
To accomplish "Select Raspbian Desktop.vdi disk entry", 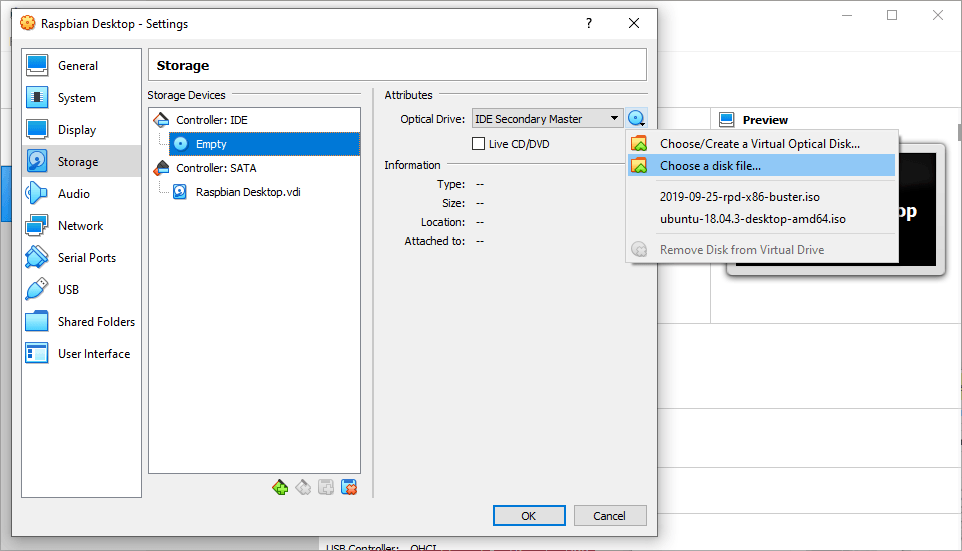I will tap(248, 192).
